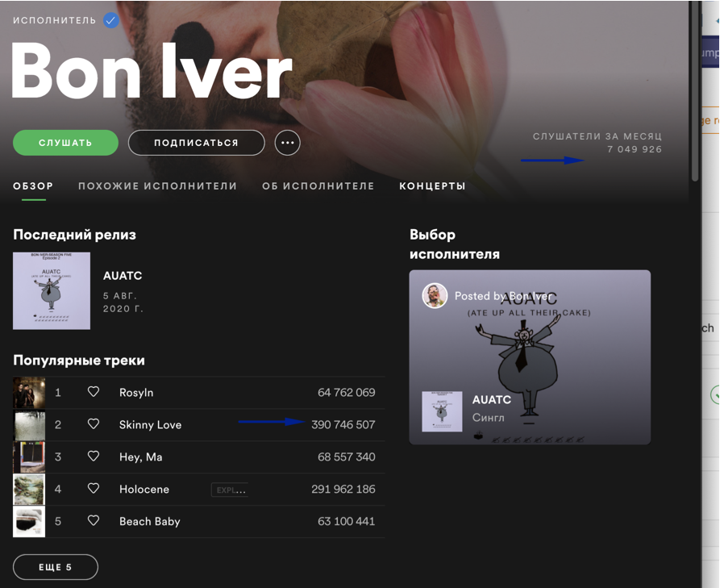Expand track list with Еще 5 button
Image resolution: width=720 pixels, height=588 pixels.
[56, 567]
